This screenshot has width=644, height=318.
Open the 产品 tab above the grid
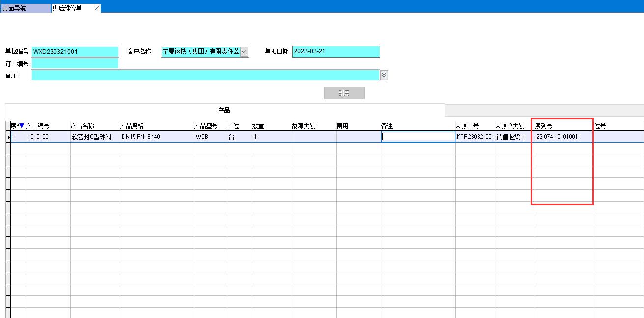pyautogui.click(x=224, y=110)
